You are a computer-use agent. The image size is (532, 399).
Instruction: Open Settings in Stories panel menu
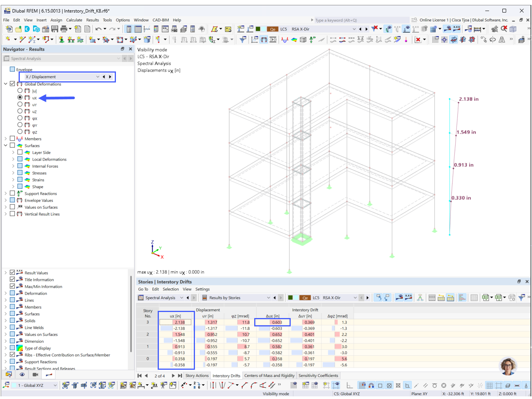[203, 290]
